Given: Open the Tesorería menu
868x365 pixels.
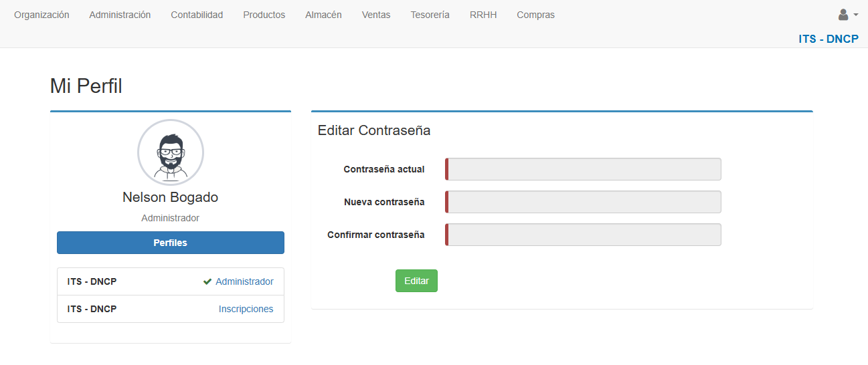Looking at the screenshot, I should pos(430,15).
